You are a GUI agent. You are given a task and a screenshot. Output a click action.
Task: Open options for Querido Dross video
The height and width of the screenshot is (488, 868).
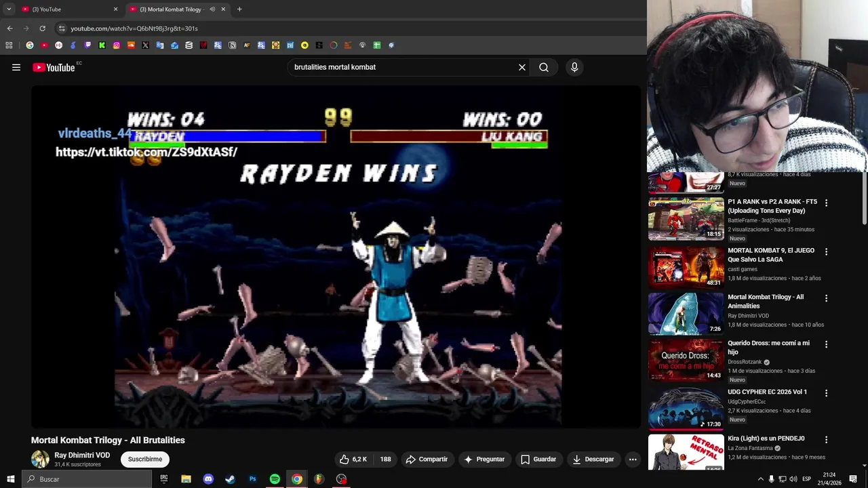pyautogui.click(x=826, y=344)
